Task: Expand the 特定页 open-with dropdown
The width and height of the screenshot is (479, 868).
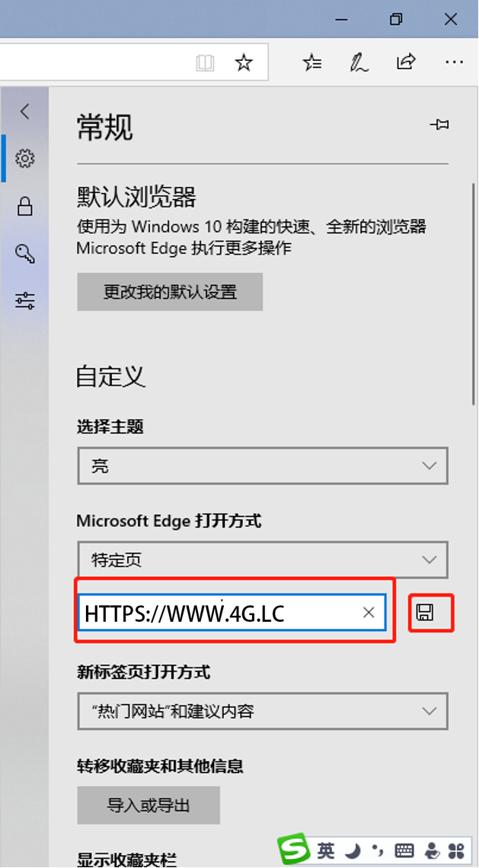Action: (263, 560)
